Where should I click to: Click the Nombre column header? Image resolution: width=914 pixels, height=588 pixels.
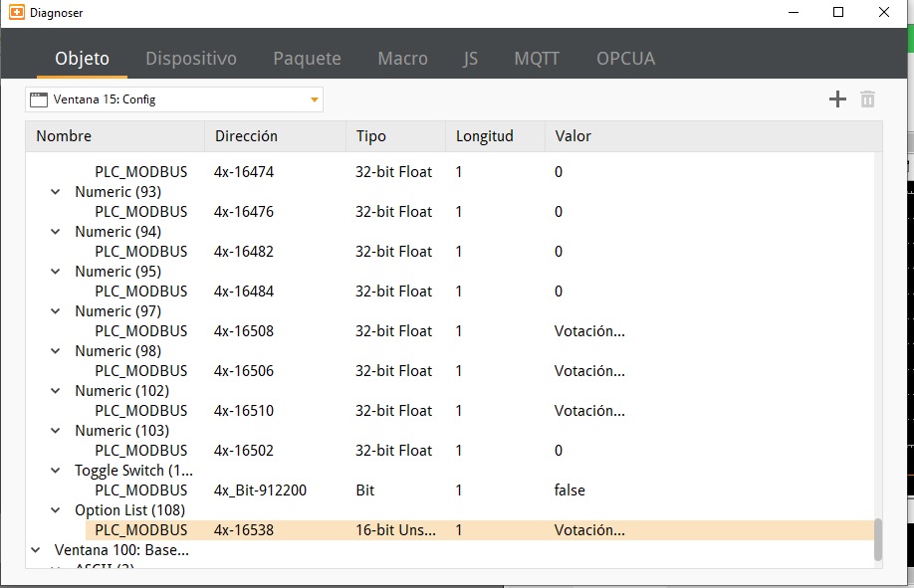(115, 136)
